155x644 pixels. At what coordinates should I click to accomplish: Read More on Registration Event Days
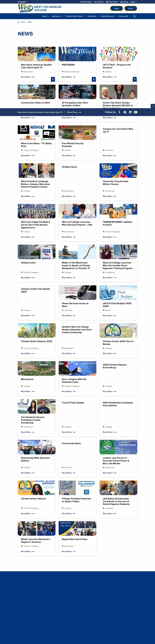[x=69, y=551]
